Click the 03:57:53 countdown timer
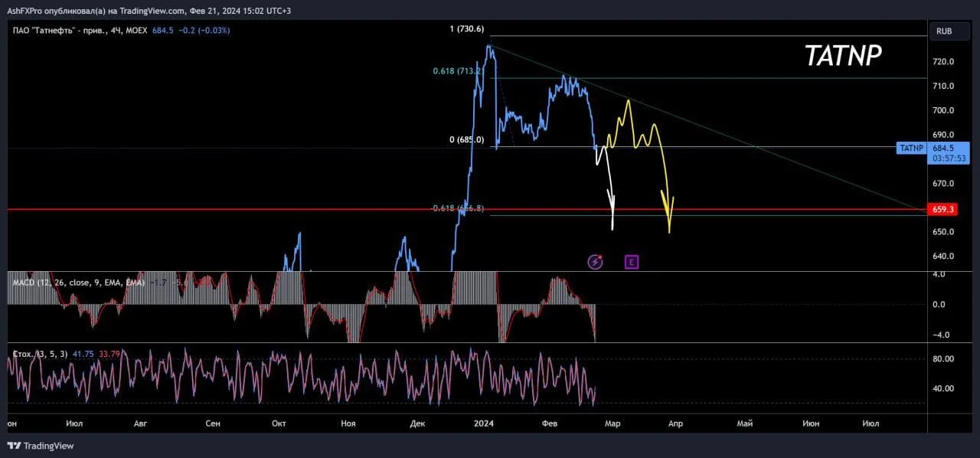This screenshot has width=980, height=458. [x=949, y=158]
